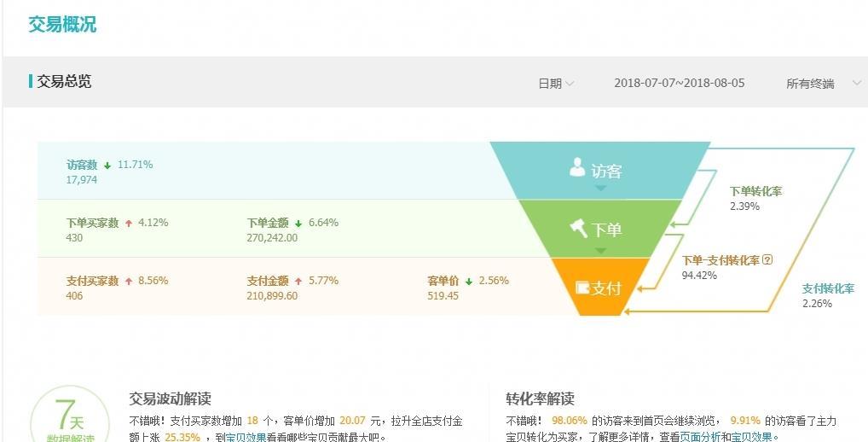Open the 宝贝效果 link in 交易波动解读
Screen dimensions: 868x442
click(246, 437)
